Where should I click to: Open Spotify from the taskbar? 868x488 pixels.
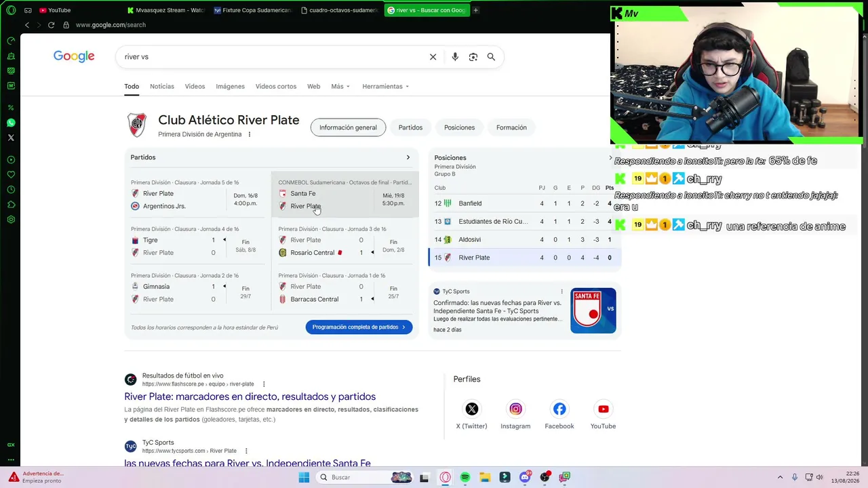click(465, 477)
